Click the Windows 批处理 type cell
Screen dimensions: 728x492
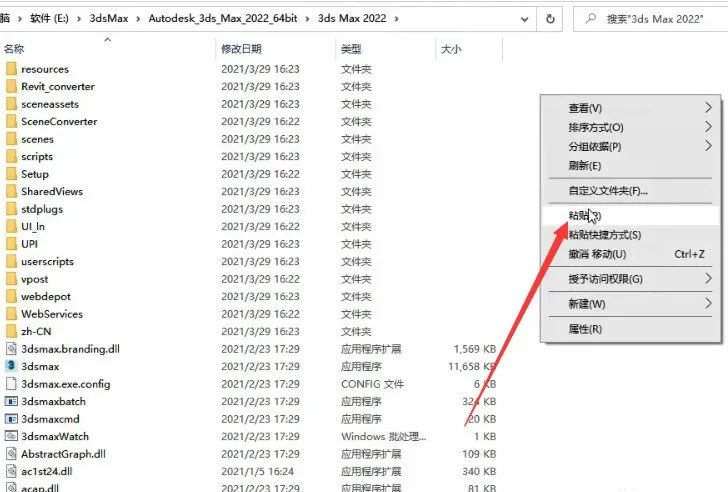[x=384, y=436]
